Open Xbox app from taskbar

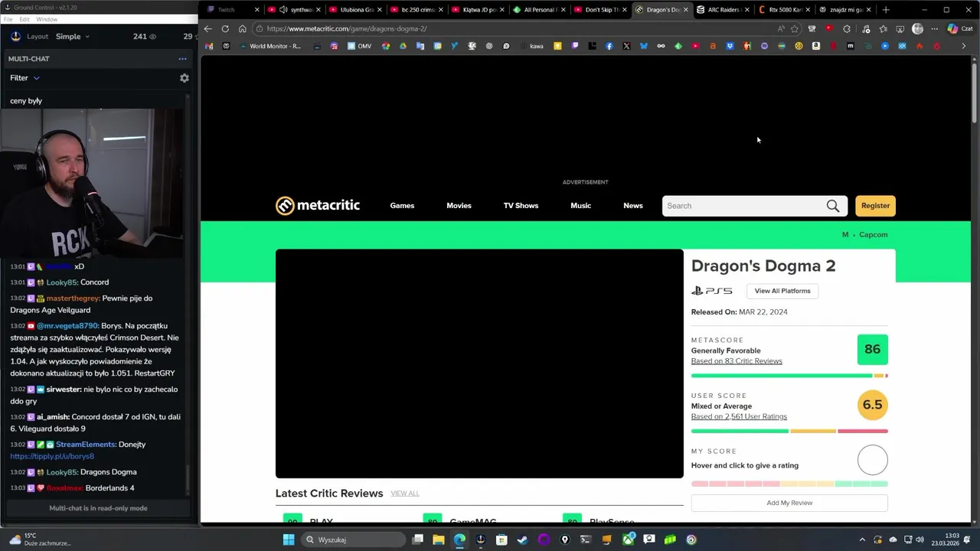click(x=628, y=540)
